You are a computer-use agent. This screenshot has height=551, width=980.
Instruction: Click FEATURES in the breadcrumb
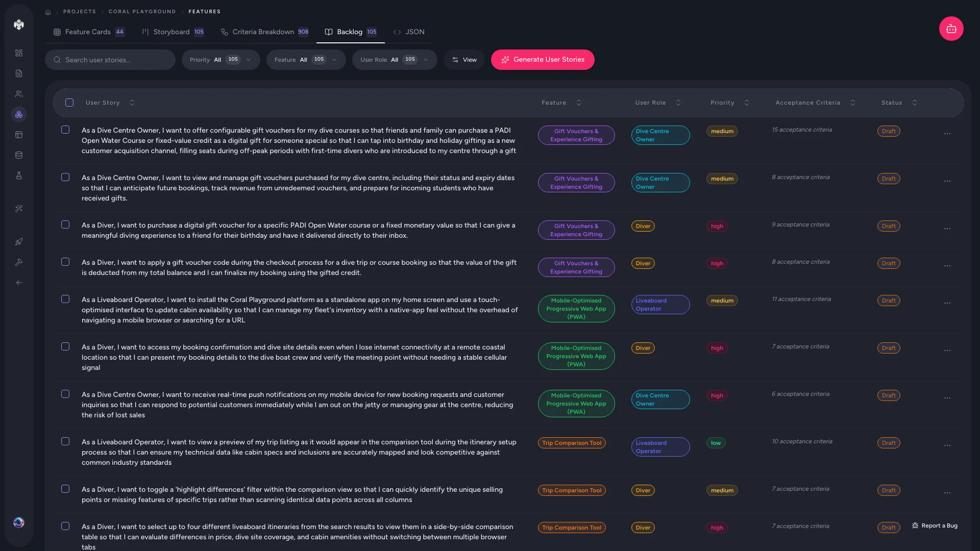click(204, 11)
